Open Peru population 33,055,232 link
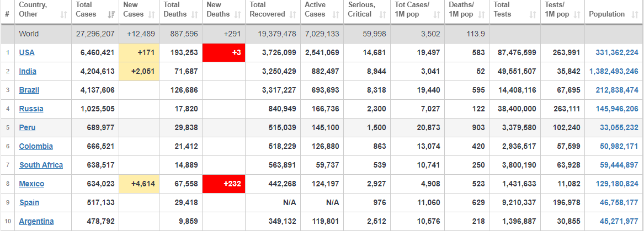 point(619,127)
